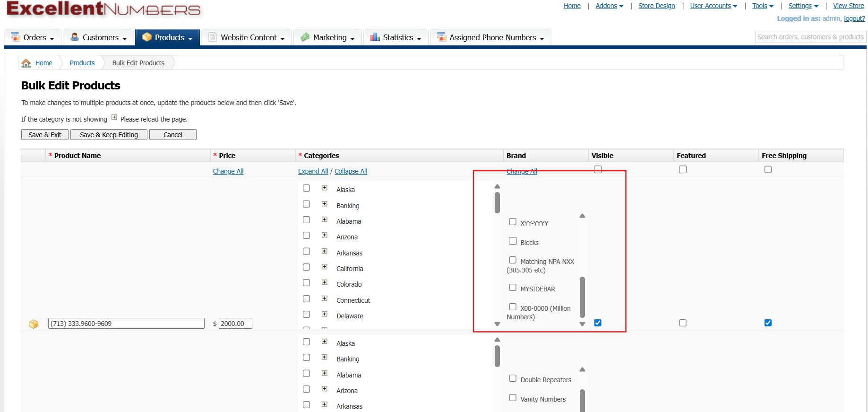The width and height of the screenshot is (868, 412).
Task: Check the XYY-YYYY brand checkbox
Action: 513,222
